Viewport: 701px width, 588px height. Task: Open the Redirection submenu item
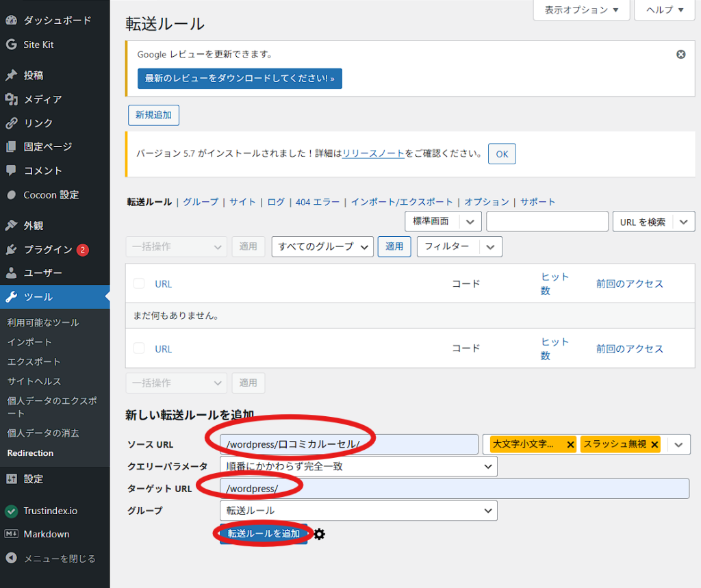click(30, 453)
